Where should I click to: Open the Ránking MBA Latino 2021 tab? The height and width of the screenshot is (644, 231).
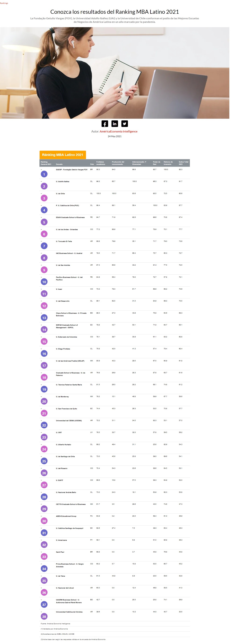(x=63, y=155)
